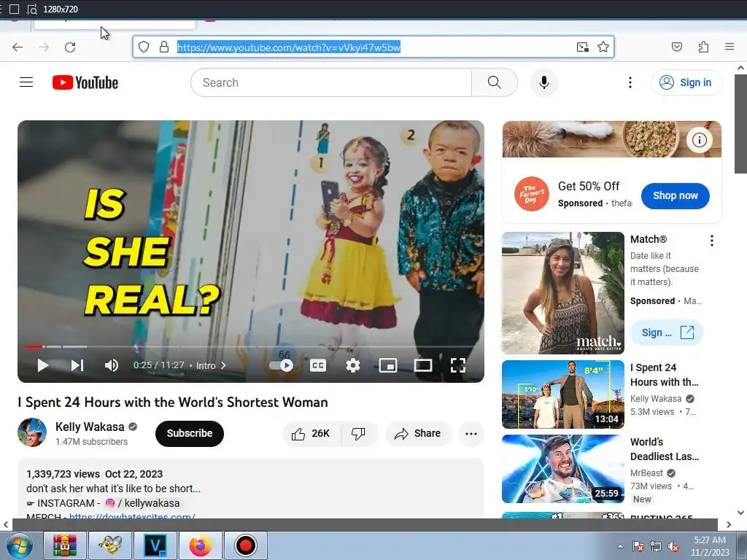Open video player settings gear

tap(353, 365)
